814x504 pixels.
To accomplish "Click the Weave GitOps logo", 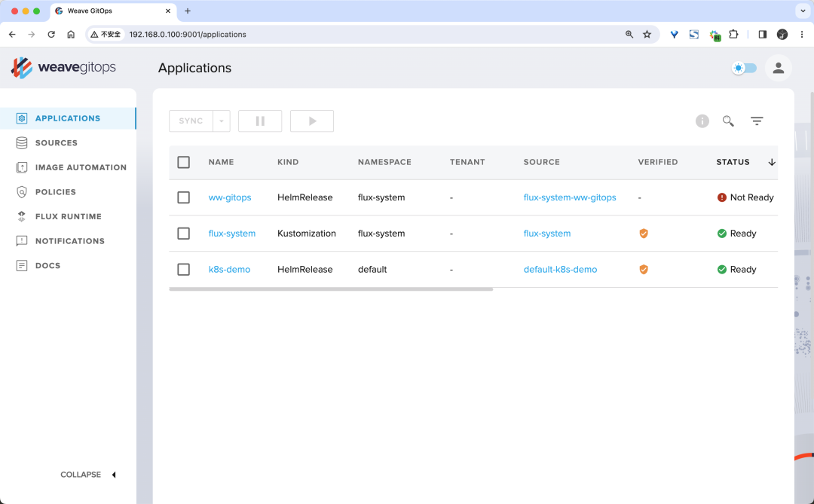I will pyautogui.click(x=63, y=68).
